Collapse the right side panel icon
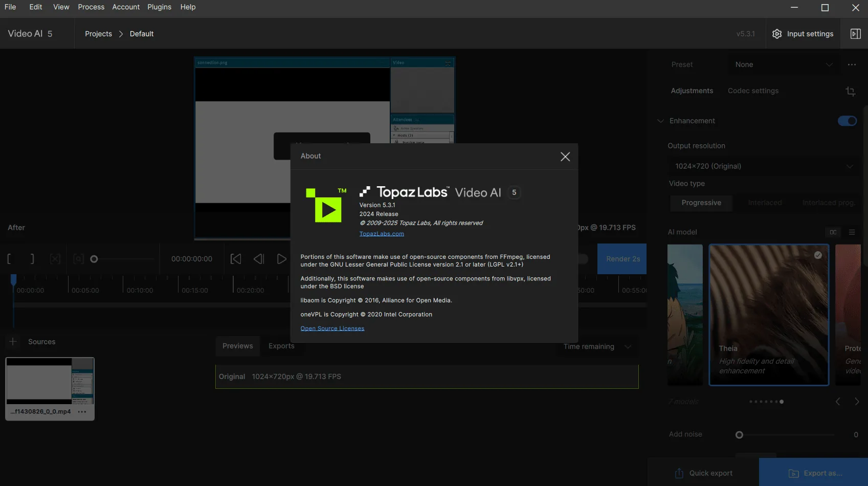This screenshot has height=486, width=868. click(x=855, y=34)
